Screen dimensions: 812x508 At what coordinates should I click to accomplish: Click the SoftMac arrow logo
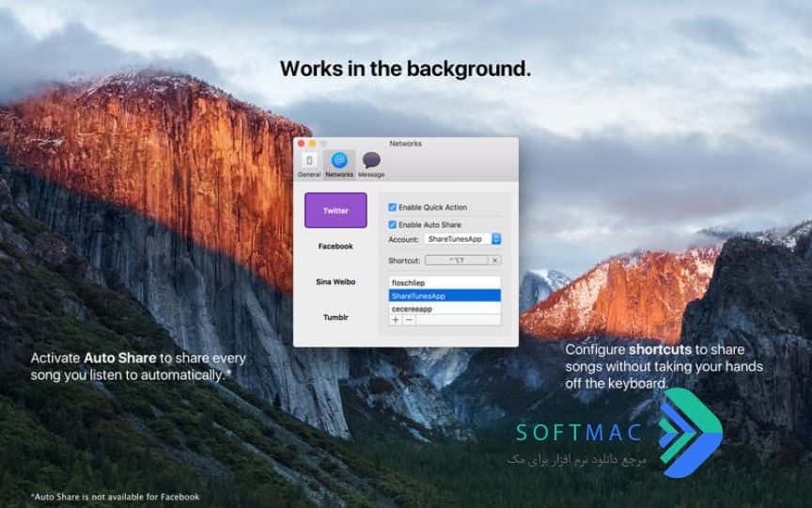pos(691,433)
